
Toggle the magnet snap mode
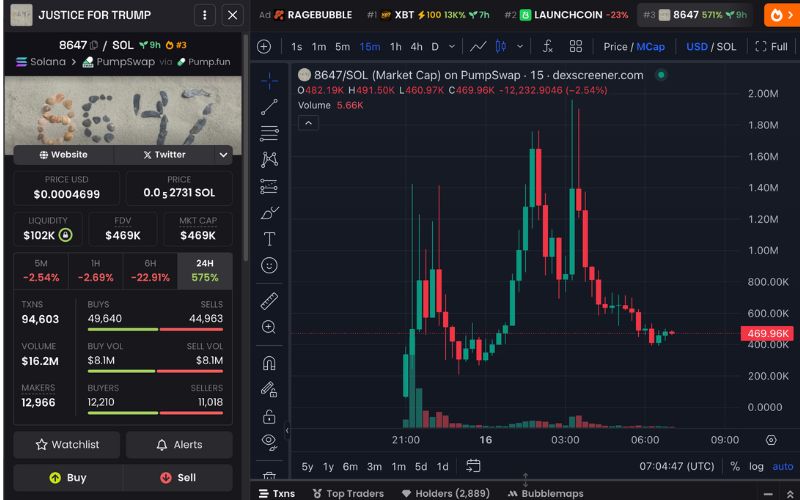(x=269, y=363)
